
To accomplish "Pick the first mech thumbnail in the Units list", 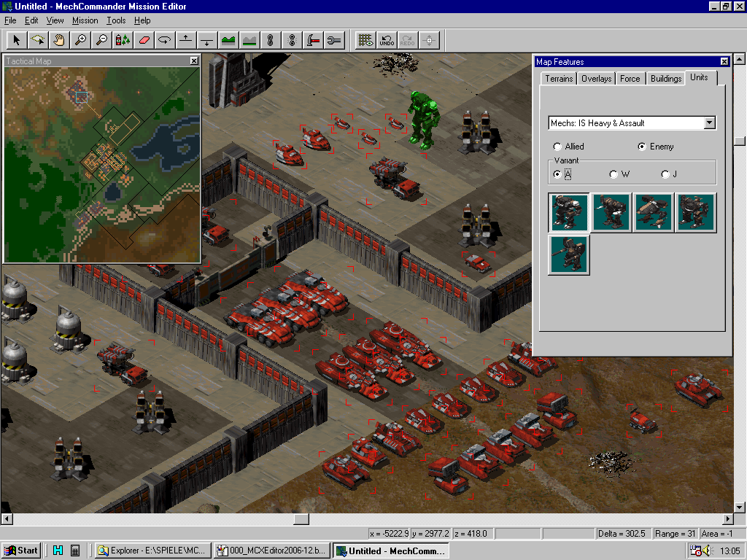I will 568,212.
